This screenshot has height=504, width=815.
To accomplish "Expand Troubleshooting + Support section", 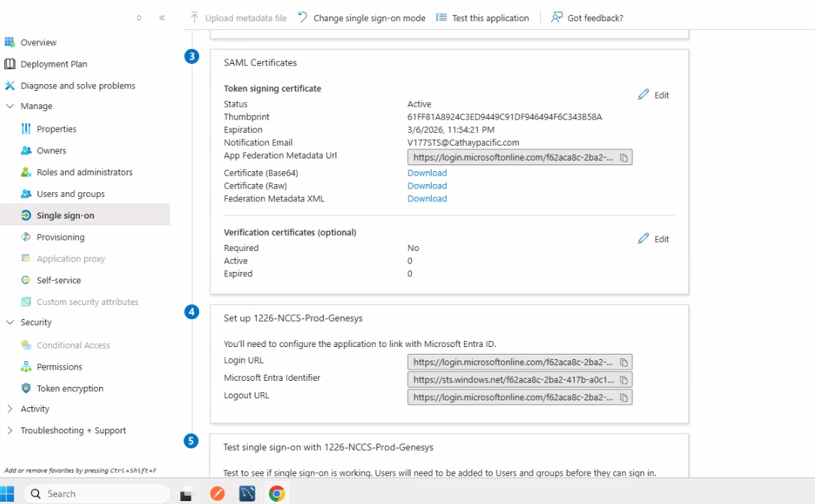I will click(10, 430).
